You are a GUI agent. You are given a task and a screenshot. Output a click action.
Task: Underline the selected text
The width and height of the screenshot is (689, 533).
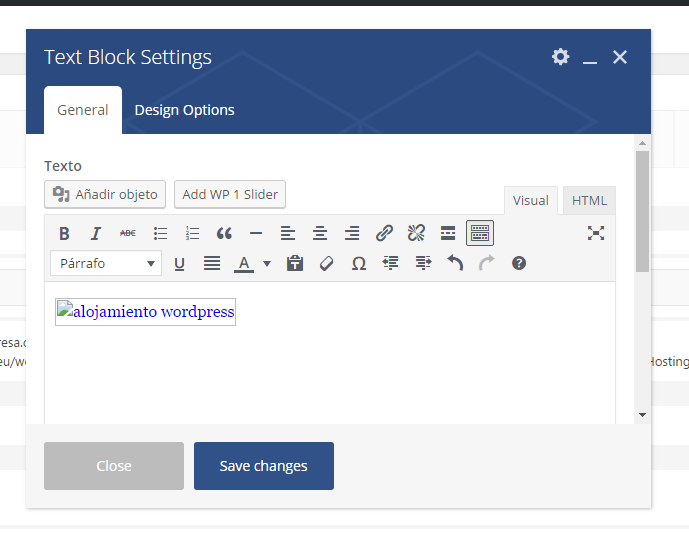(179, 264)
